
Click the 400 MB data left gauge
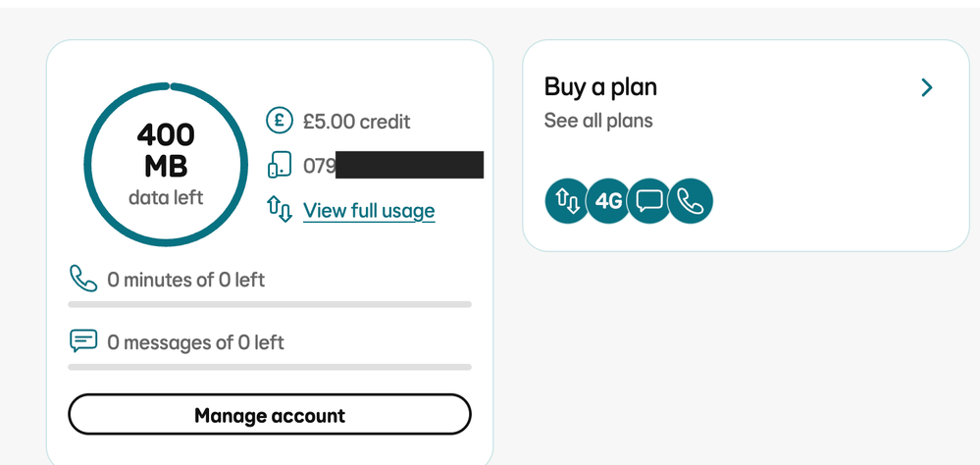click(x=166, y=163)
